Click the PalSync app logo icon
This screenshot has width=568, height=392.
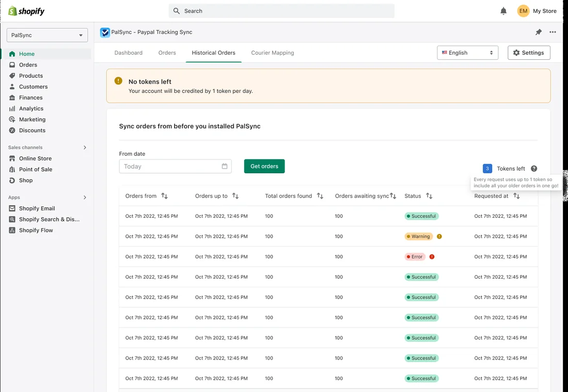coord(105,32)
